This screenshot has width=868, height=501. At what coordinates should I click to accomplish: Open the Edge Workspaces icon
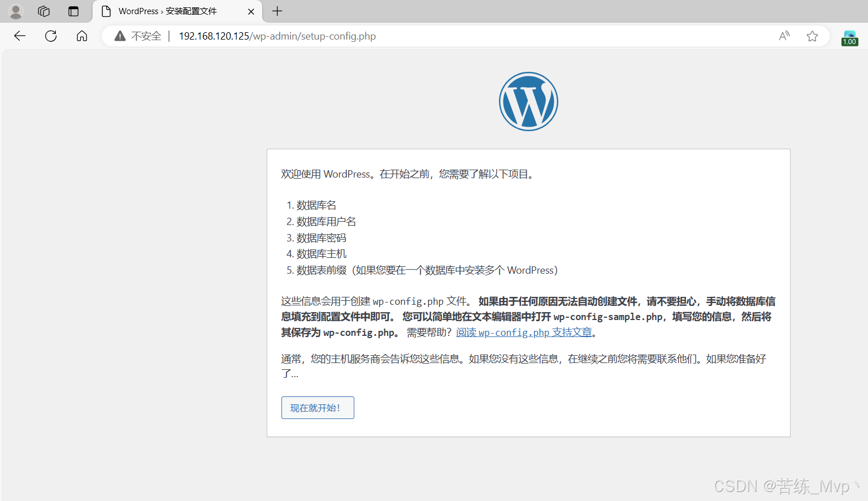[44, 11]
